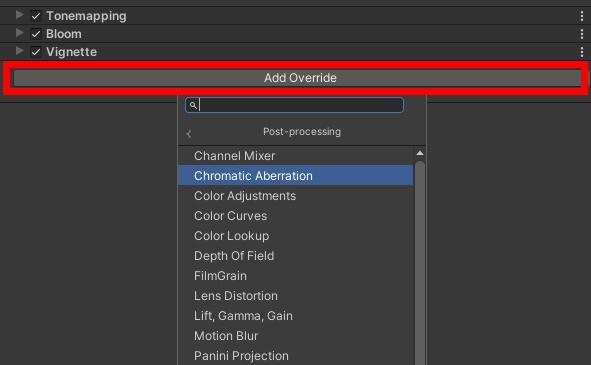This screenshot has height=365, width=591.
Task: Click the magnifier icon in search box
Action: [x=193, y=105]
